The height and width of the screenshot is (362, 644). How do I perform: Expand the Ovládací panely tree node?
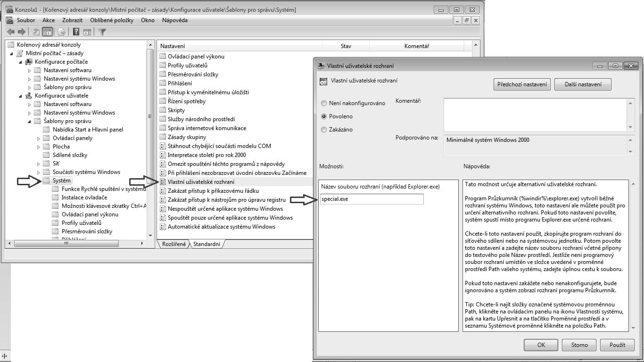point(38,138)
